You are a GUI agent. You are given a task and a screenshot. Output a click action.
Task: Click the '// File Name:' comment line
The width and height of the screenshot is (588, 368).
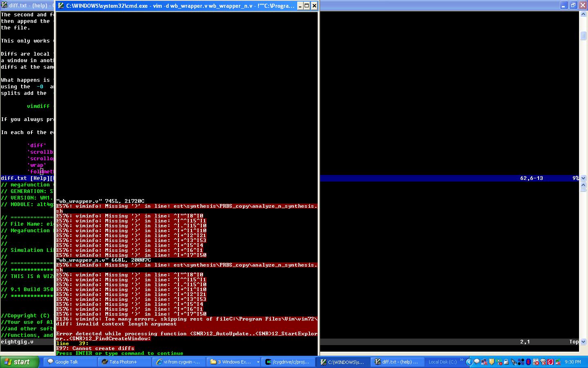click(27, 224)
